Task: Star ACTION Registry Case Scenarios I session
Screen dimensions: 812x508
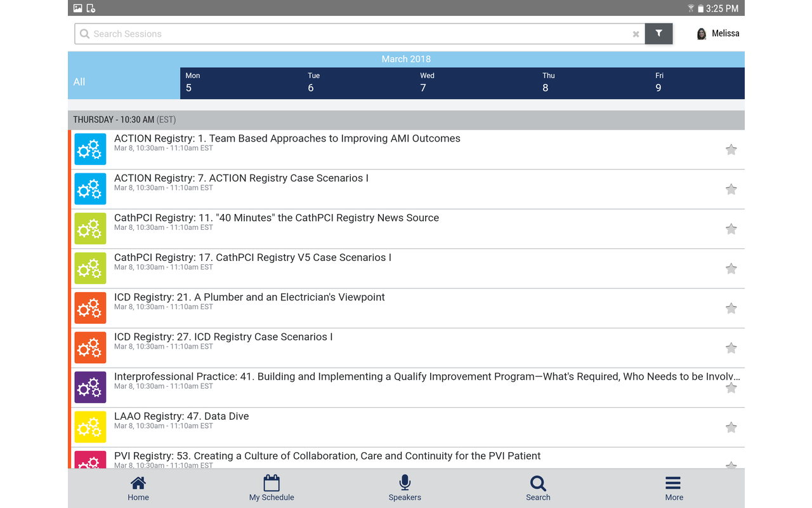Action: 731,189
